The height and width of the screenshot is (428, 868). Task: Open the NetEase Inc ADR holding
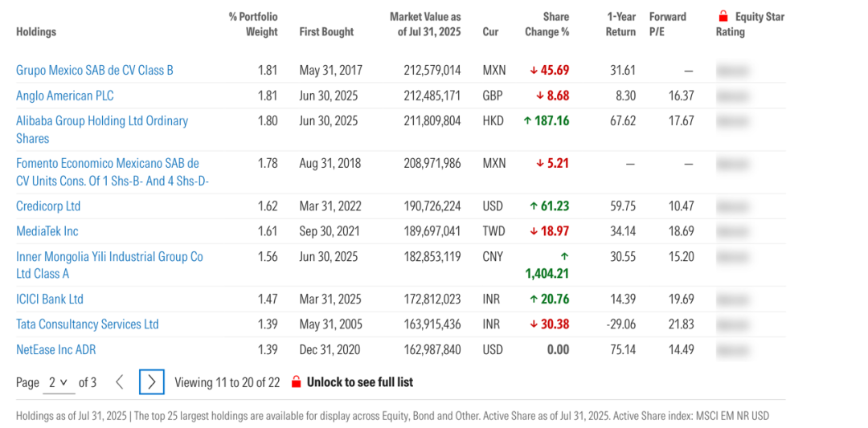click(x=56, y=350)
